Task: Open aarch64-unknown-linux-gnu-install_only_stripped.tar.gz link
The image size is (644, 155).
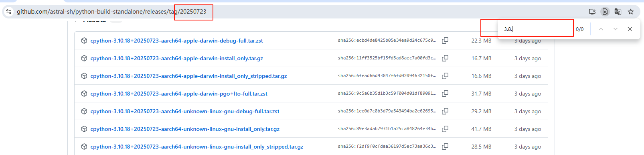Action: pyautogui.click(x=196, y=147)
